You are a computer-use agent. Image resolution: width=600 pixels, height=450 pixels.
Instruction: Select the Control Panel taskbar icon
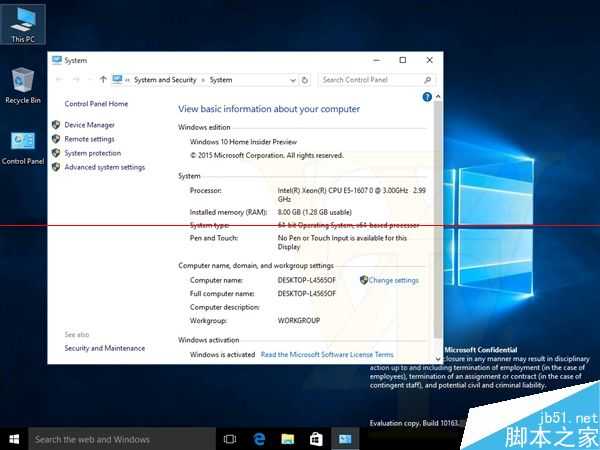pyautogui.click(x=345, y=439)
